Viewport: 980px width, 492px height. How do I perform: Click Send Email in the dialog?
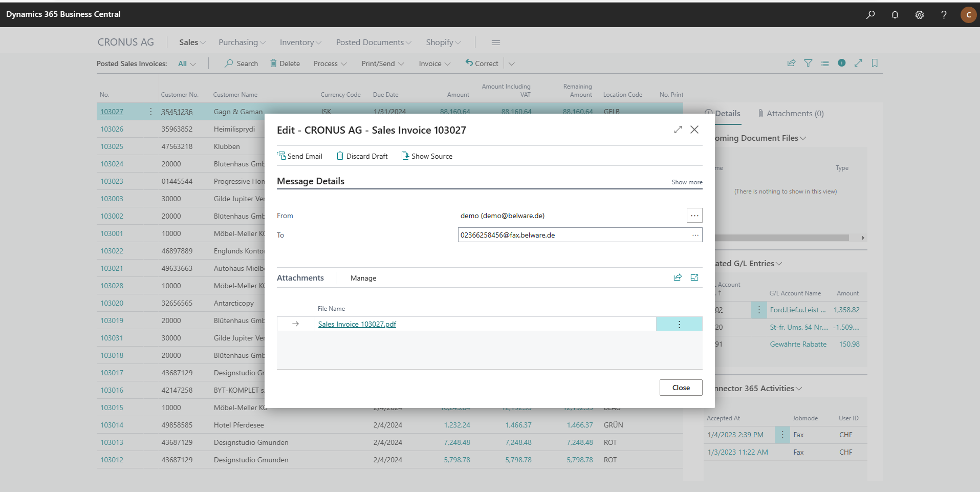click(300, 156)
